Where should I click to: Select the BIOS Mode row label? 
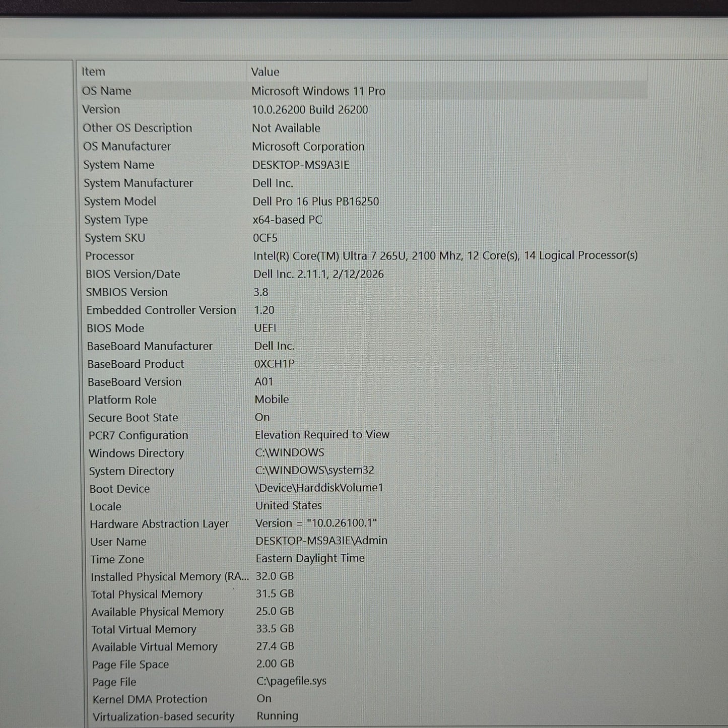click(115, 328)
